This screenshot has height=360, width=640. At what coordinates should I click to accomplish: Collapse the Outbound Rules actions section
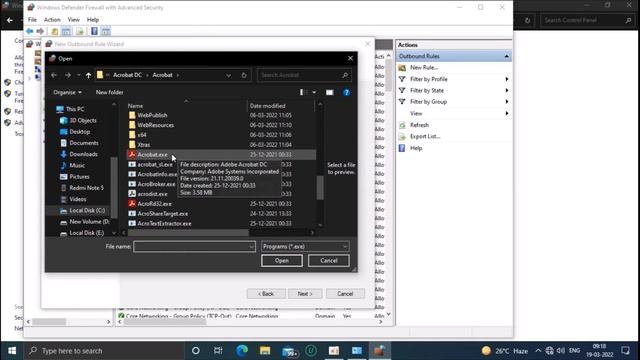pos(506,56)
